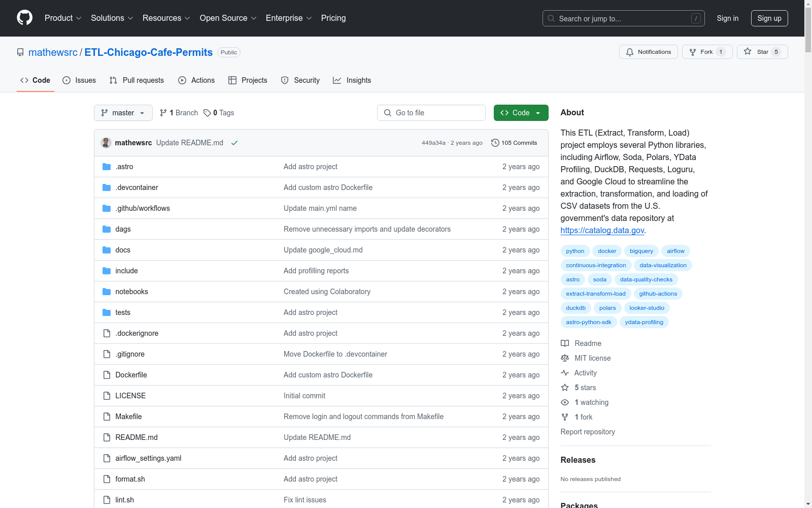Click the Sign in link
812x508 pixels.
click(x=728, y=18)
